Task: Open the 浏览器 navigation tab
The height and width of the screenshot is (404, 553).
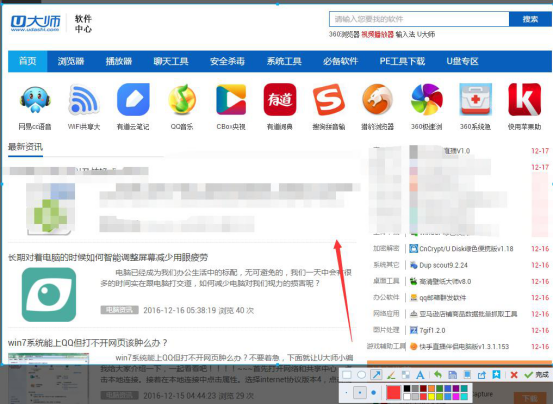Action: click(x=71, y=61)
